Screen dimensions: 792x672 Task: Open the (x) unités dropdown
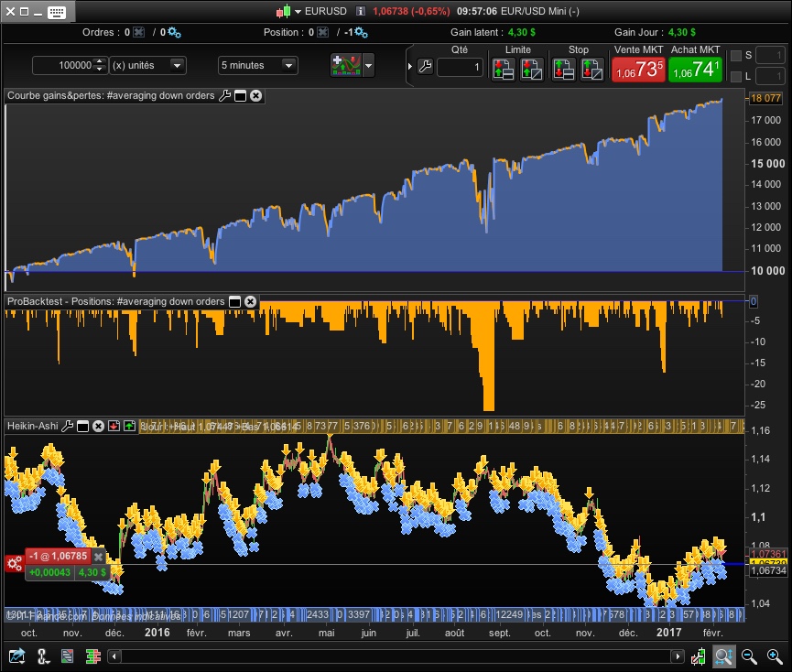(x=147, y=66)
